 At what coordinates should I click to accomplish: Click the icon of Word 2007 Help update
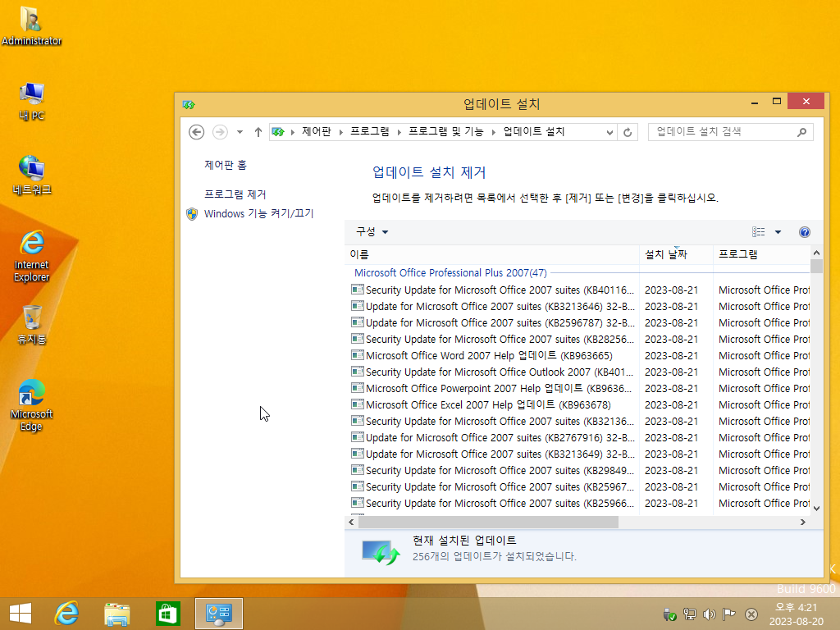[x=358, y=355]
